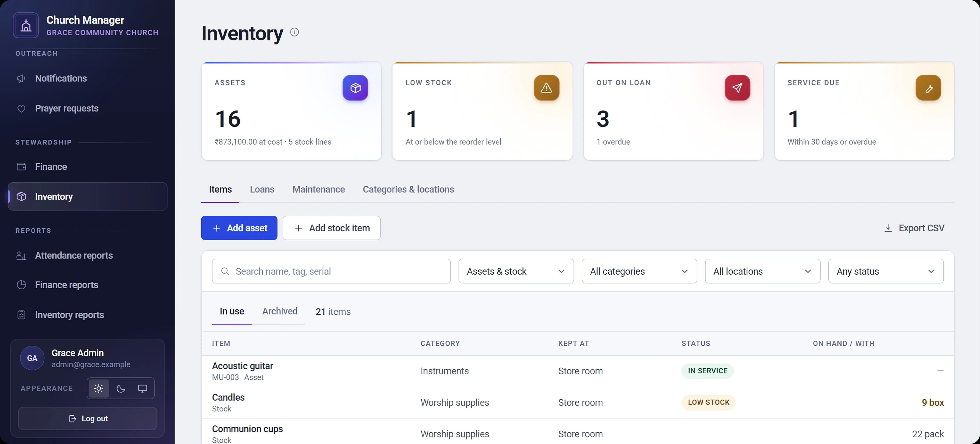Click the Out on Loan paper plane icon
Viewport: 980px width, 444px height.
[x=737, y=88]
